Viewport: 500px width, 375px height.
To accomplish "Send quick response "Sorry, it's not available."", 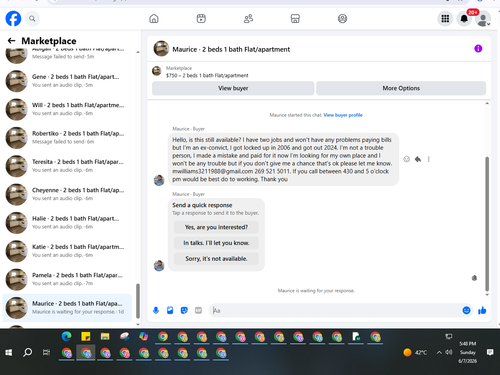I will click(x=216, y=259).
